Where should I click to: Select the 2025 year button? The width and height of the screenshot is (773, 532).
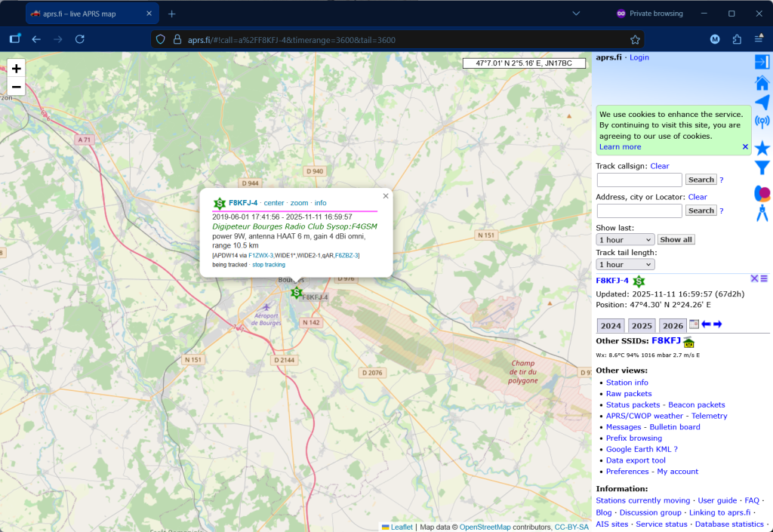pyautogui.click(x=642, y=326)
